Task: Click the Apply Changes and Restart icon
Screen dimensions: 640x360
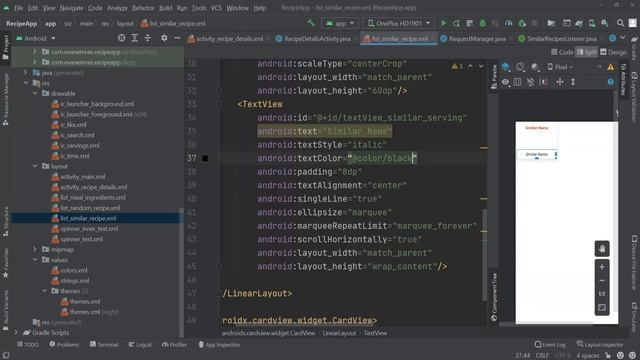Action: (x=456, y=23)
